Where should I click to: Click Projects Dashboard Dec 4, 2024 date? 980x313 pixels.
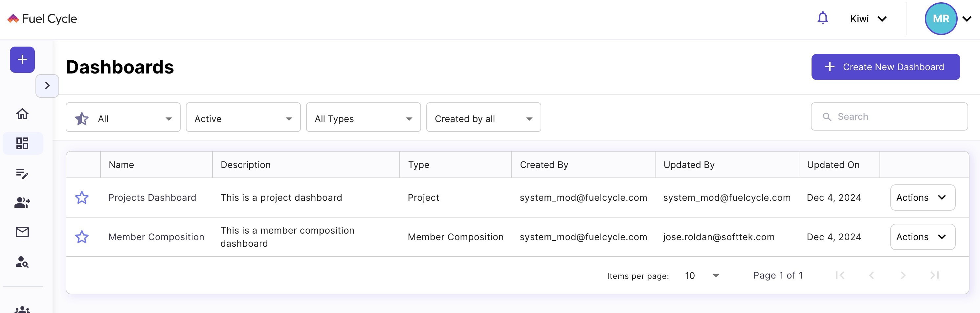pos(834,198)
